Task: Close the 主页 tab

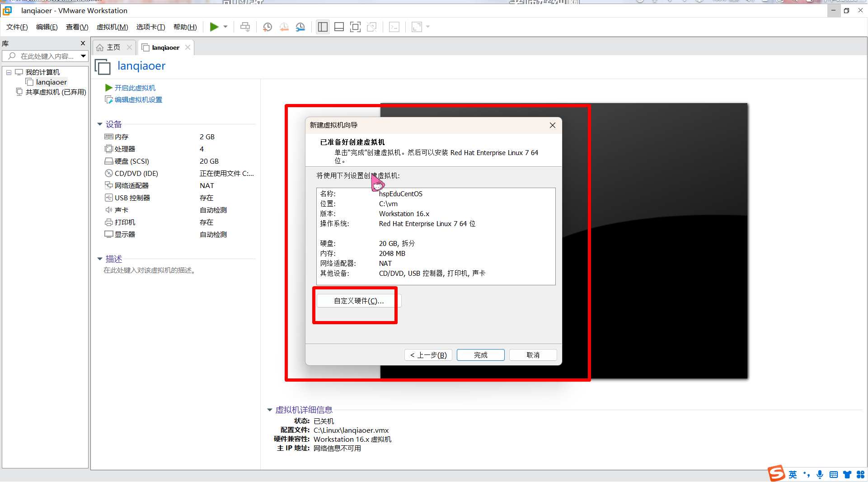Action: [x=130, y=47]
